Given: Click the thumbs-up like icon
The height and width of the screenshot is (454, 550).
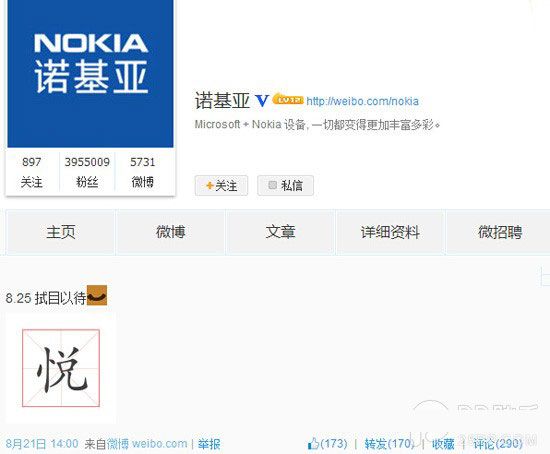Looking at the screenshot, I should [x=313, y=444].
